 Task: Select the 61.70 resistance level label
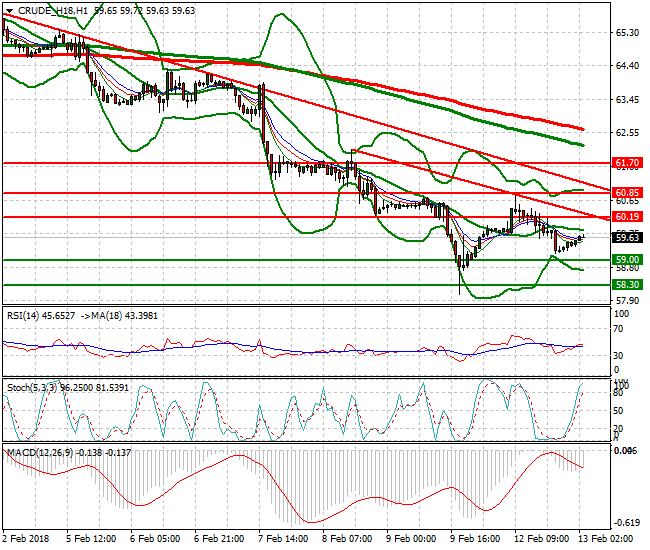tap(626, 162)
